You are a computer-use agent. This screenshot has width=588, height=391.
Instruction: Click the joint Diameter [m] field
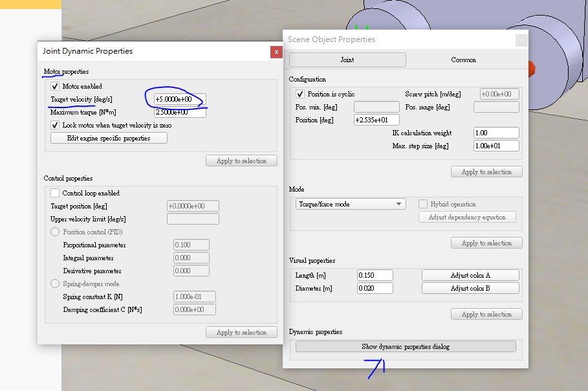tap(375, 288)
